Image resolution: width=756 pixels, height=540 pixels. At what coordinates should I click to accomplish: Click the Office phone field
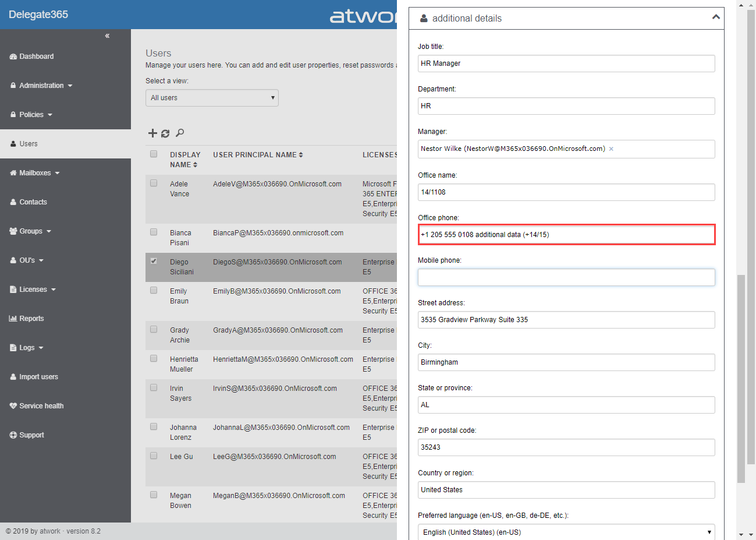coord(566,235)
